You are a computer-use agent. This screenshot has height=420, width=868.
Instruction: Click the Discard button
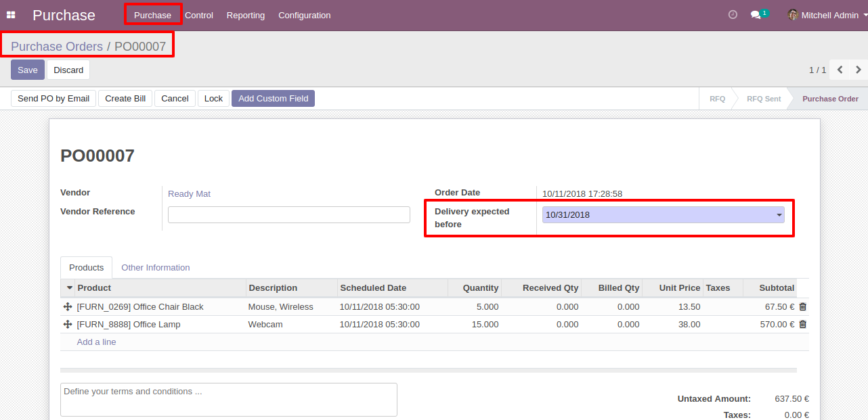(68, 70)
